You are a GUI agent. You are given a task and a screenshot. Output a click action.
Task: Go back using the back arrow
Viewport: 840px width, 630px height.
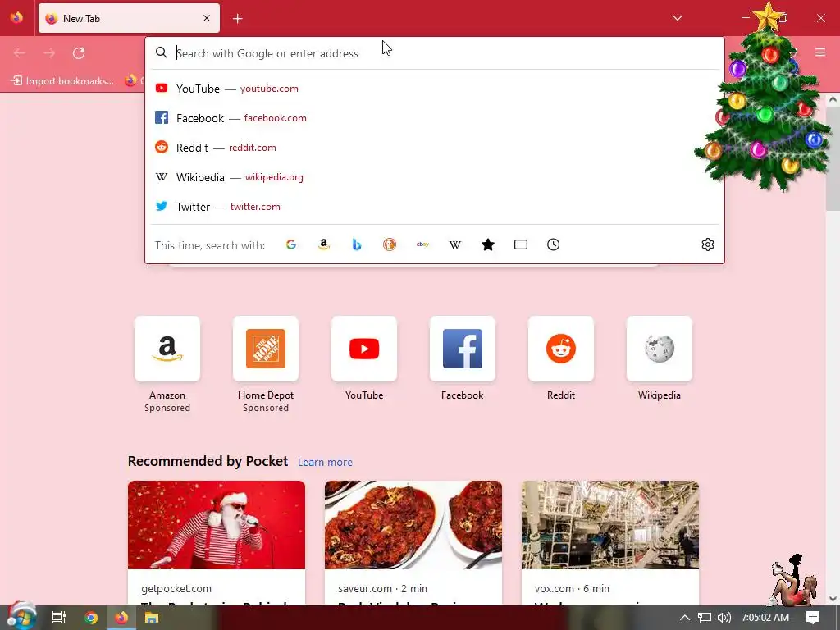(x=20, y=53)
